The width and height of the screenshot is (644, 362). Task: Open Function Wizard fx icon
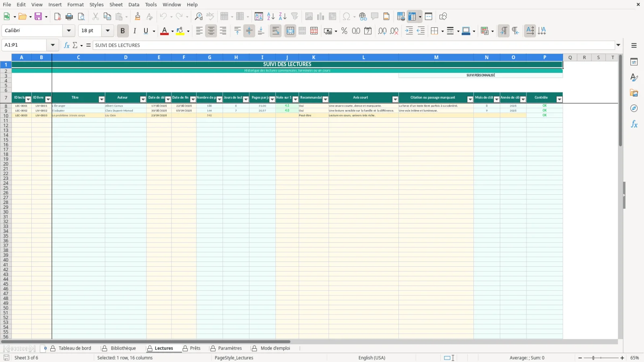click(x=67, y=45)
